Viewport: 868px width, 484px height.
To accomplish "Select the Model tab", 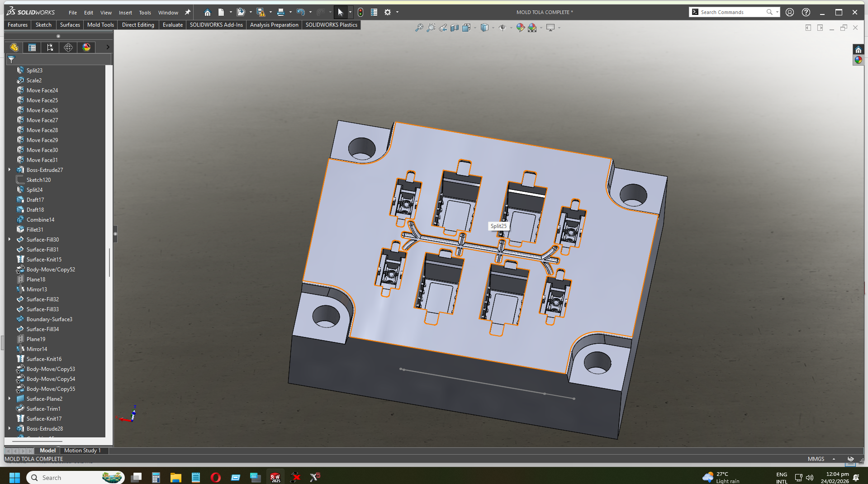I will pos(47,451).
